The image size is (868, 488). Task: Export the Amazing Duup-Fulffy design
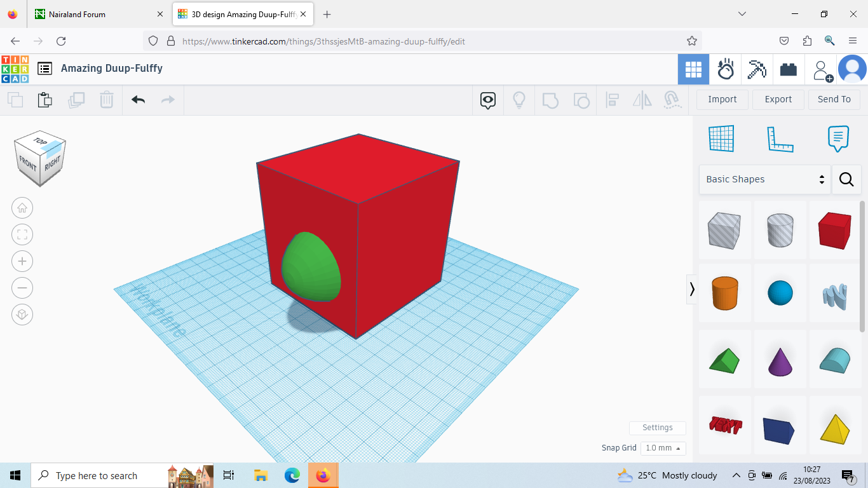[778, 99]
